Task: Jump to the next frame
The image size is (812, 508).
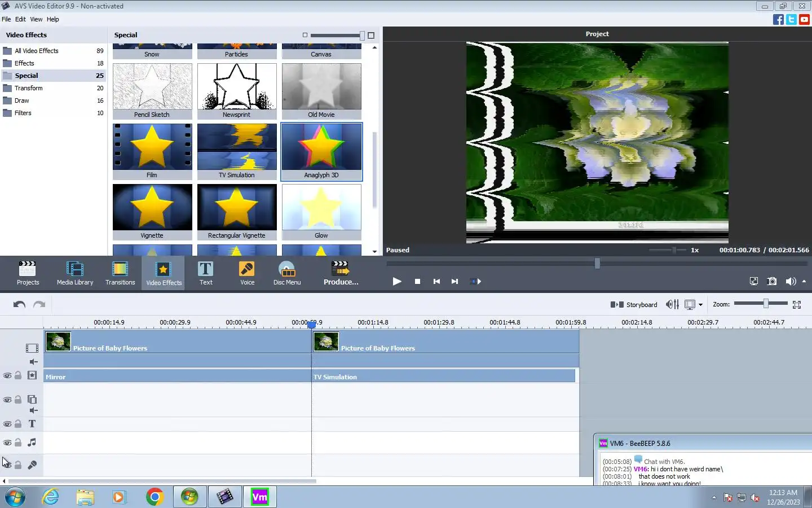Action: pos(454,281)
